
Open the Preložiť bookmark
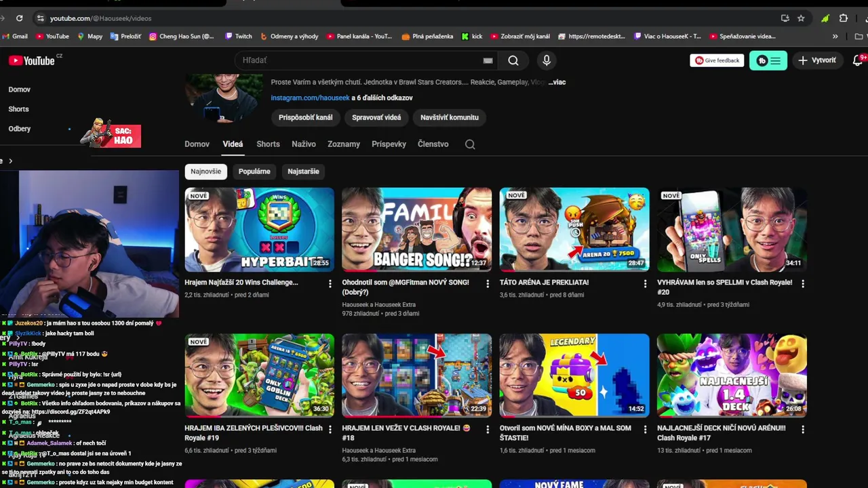coord(125,37)
